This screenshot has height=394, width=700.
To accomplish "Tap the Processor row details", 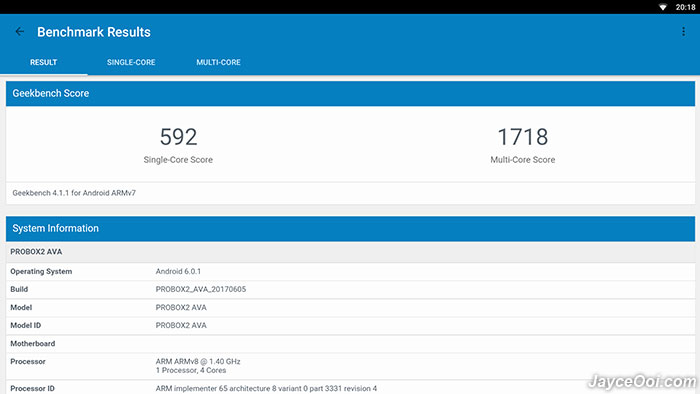I will (x=198, y=366).
